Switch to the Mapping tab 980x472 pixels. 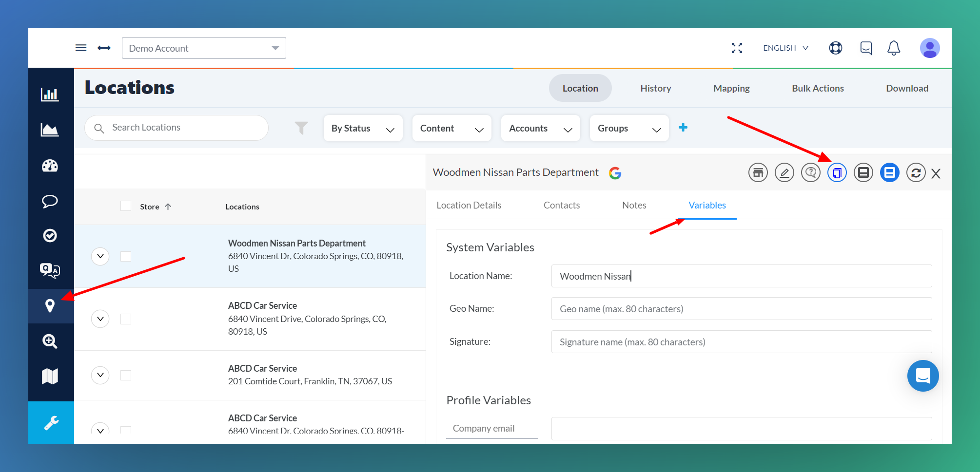click(731, 88)
